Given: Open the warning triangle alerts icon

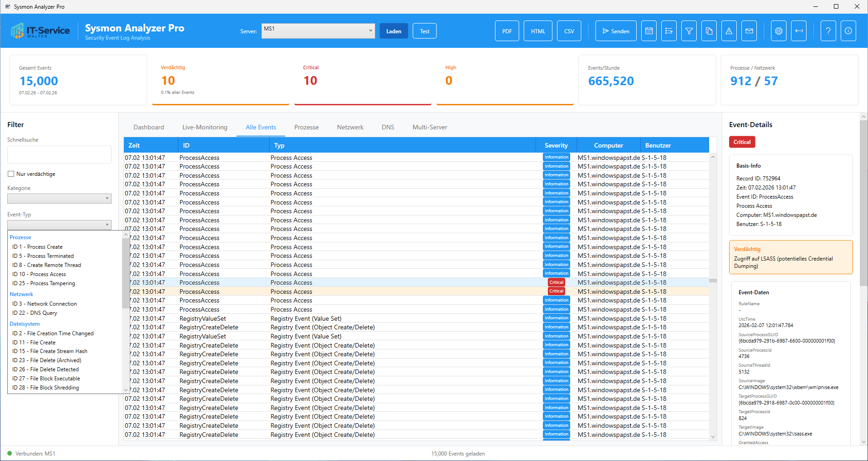Looking at the screenshot, I should point(729,31).
